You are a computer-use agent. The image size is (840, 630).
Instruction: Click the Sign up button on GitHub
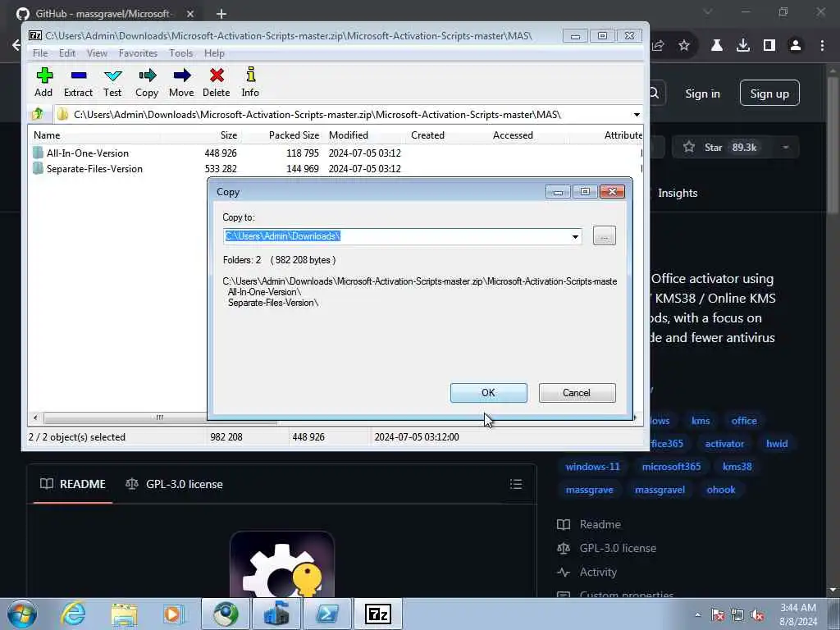click(769, 94)
